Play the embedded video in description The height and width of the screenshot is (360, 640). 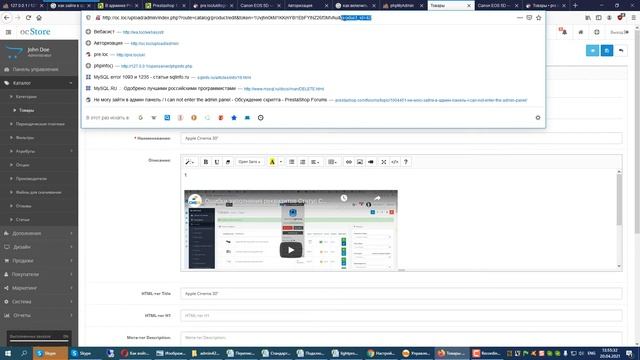coord(291,250)
